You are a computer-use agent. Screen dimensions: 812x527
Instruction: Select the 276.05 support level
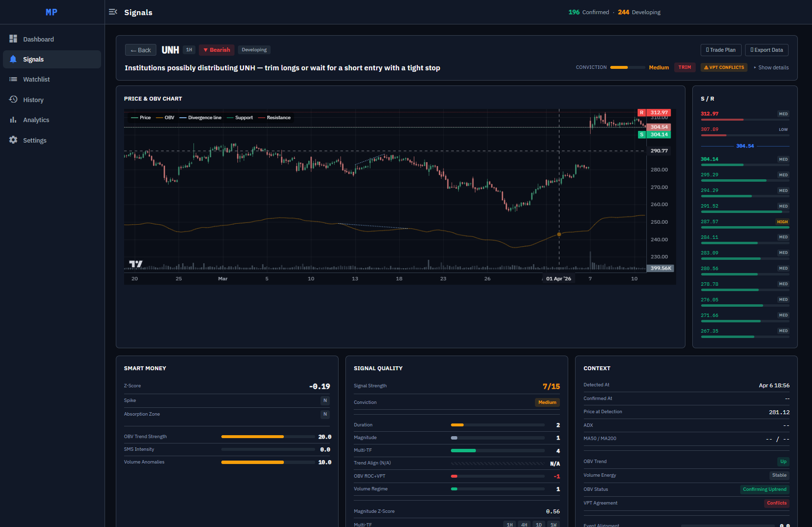coord(745,301)
